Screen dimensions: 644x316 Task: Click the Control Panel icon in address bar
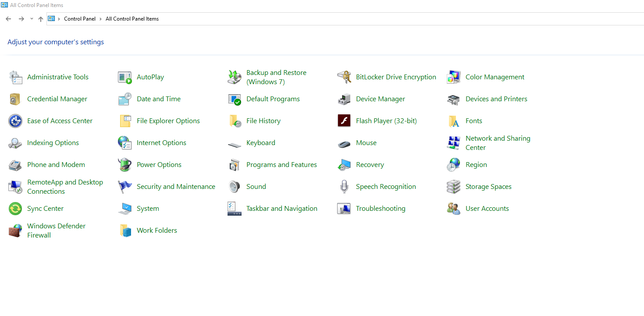pyautogui.click(x=52, y=19)
